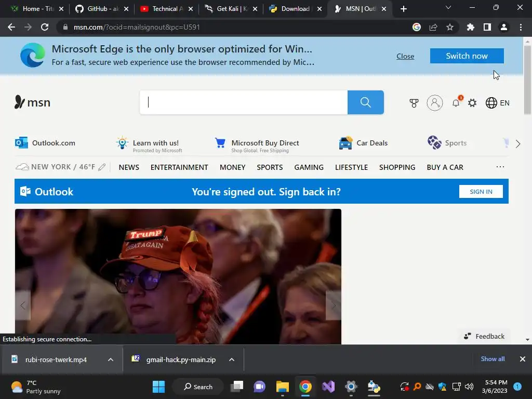Open the BUY A CAR section

pos(445,167)
